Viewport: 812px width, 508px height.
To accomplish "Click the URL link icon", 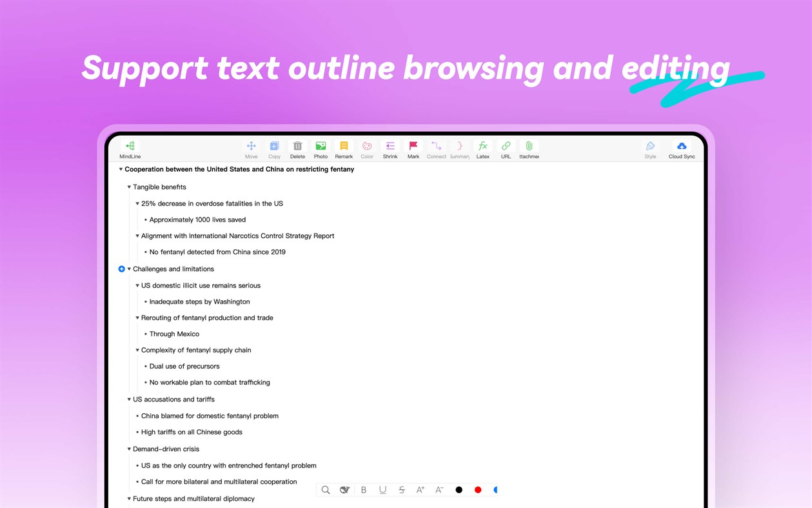I will tap(506, 147).
